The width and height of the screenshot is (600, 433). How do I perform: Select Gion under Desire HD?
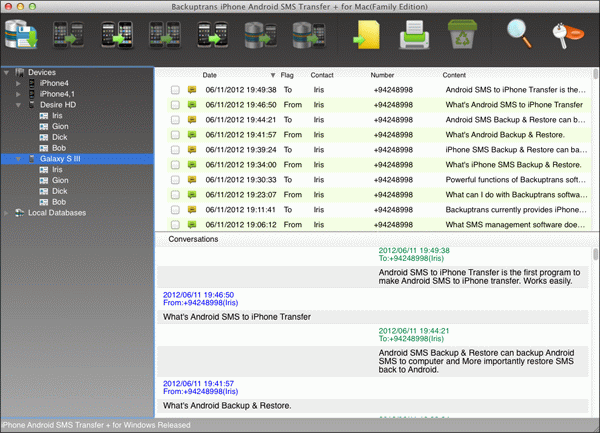pos(60,126)
